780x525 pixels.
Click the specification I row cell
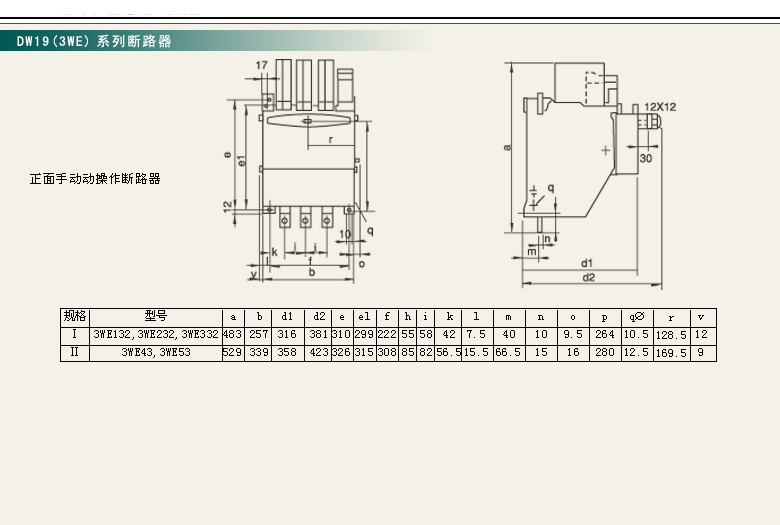[x=75, y=334]
